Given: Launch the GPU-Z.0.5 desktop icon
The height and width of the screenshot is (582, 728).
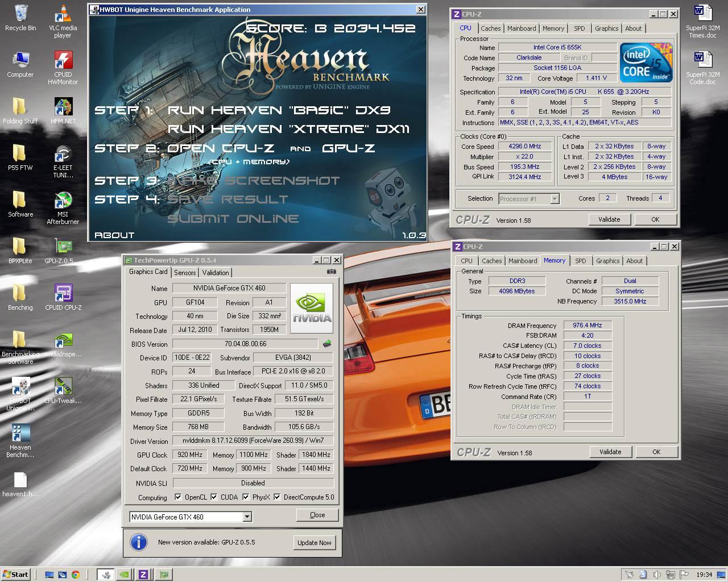Looking at the screenshot, I should (x=63, y=250).
